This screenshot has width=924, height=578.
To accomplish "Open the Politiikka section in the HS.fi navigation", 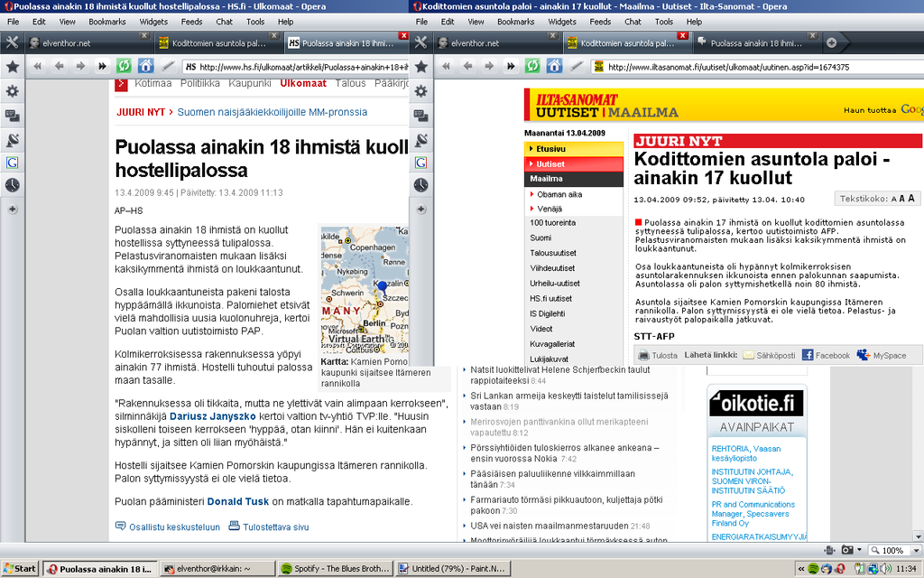I will click(x=199, y=83).
